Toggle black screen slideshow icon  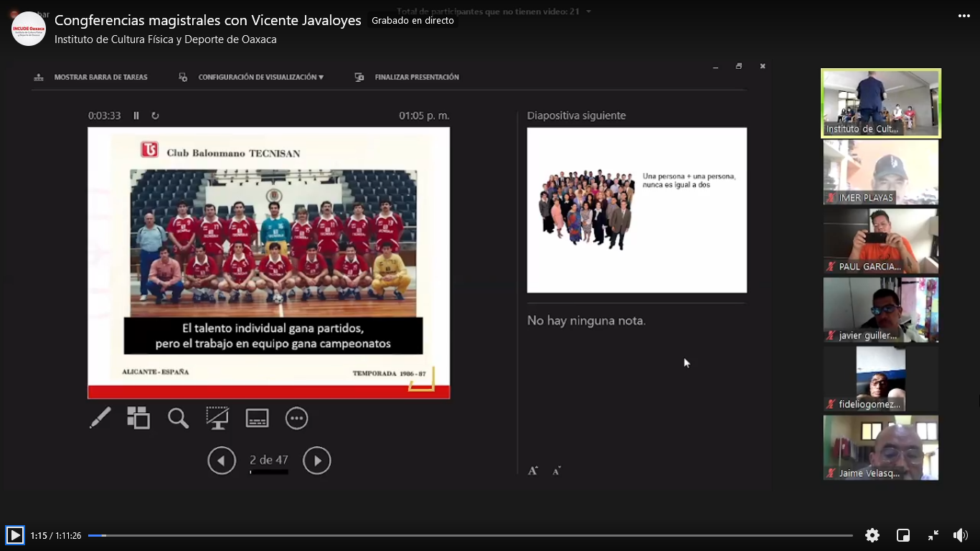tap(217, 418)
